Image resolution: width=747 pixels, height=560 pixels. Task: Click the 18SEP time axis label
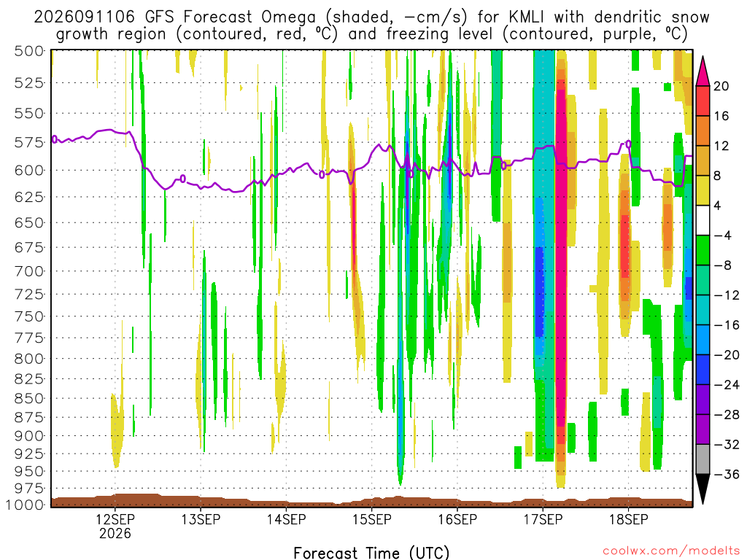point(628,519)
